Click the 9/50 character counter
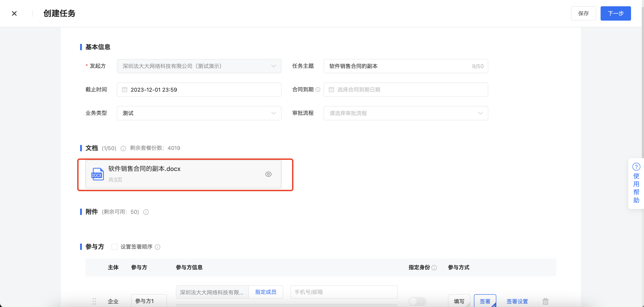Viewport: 644px width, 307px height. (478, 66)
